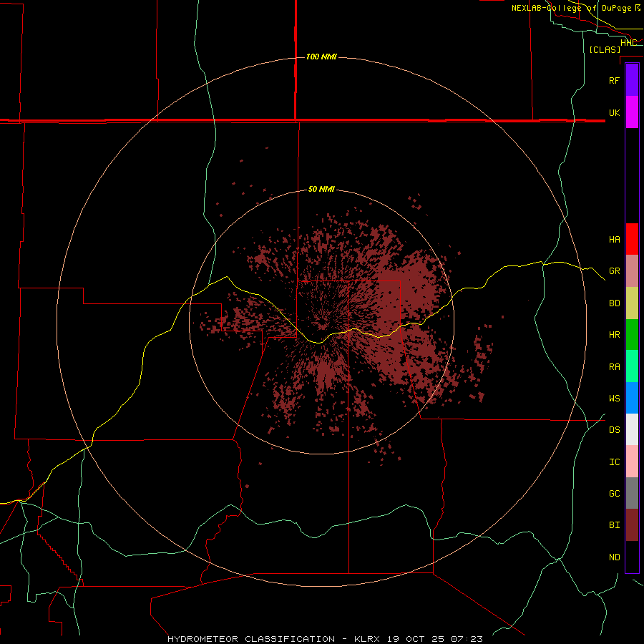
Task: Click the BD legend label
Action: 615,303
